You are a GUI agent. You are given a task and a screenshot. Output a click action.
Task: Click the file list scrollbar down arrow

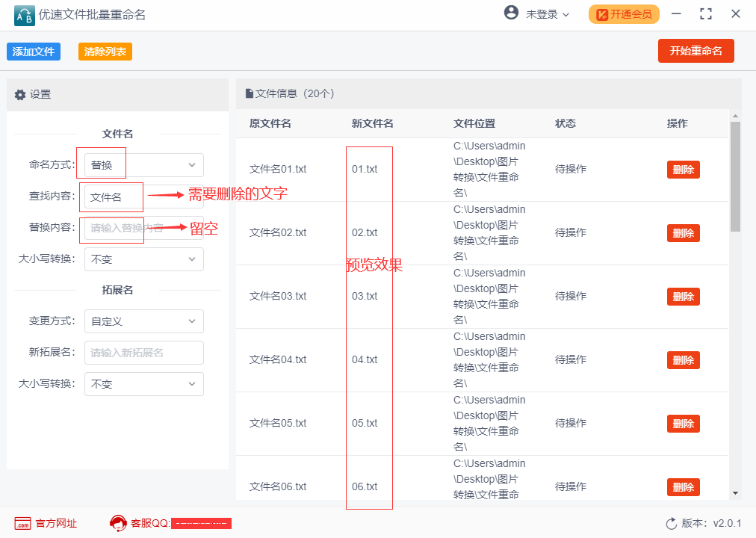click(x=735, y=493)
